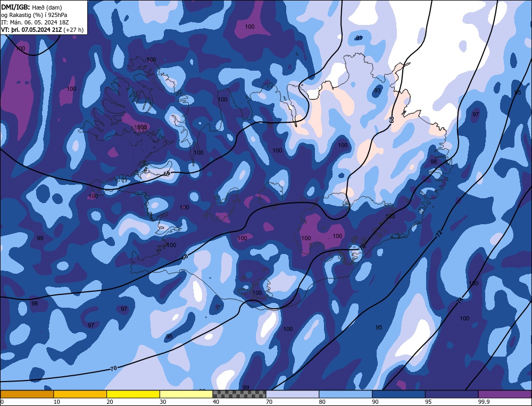Click the '66' contour label
Screen dimensions: 532x406
click(167, 174)
